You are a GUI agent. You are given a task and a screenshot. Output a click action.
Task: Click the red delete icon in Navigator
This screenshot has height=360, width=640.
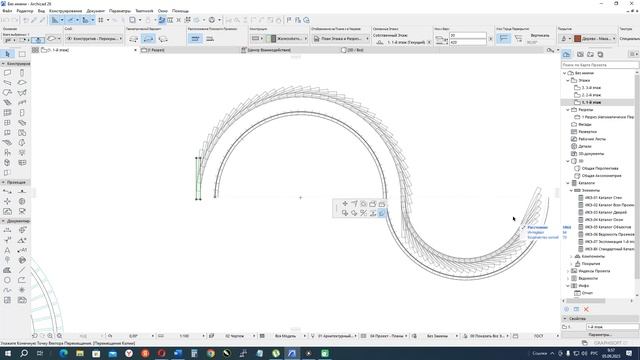coord(586,309)
